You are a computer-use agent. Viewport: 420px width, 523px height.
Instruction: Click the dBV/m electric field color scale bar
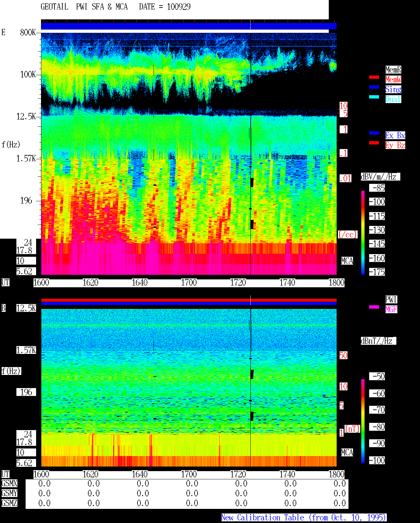(x=363, y=232)
